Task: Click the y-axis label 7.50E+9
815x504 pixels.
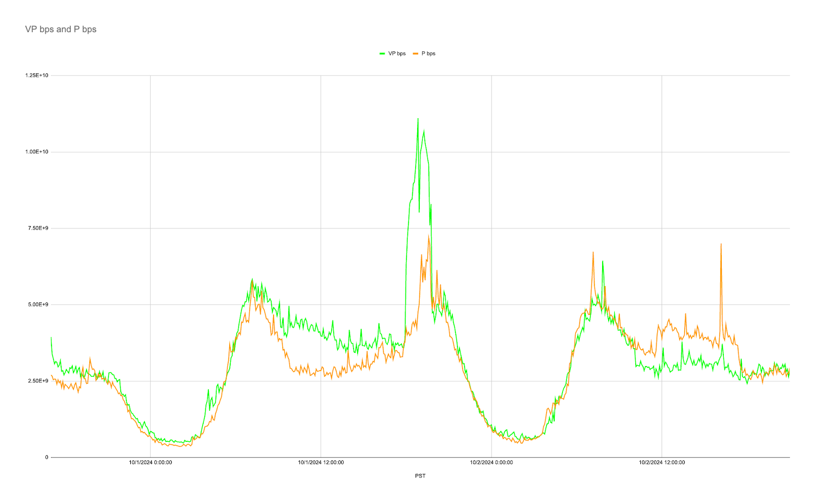Action: (x=38, y=228)
